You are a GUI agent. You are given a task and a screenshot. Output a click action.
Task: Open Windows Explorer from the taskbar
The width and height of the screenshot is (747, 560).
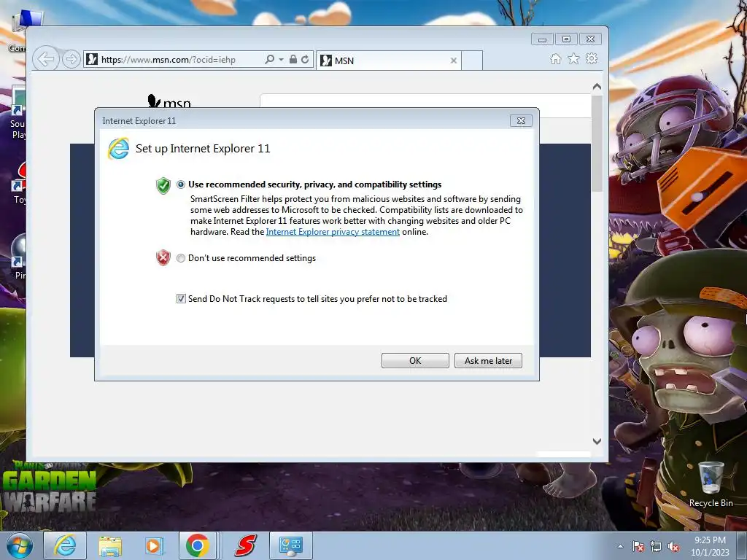tap(110, 545)
